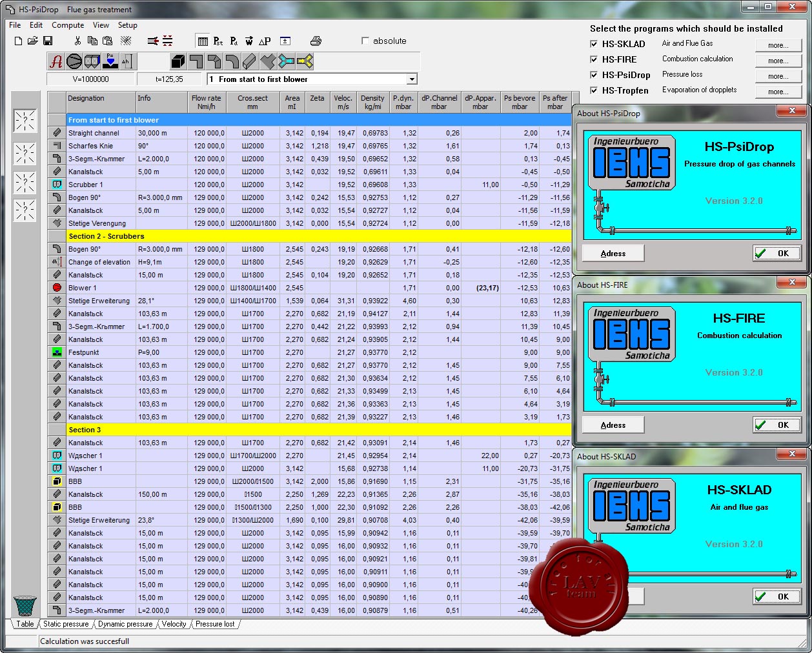Uncheck HS-PsiDrop program checkbox
Image resolution: width=812 pixels, height=653 pixels.
pos(594,75)
